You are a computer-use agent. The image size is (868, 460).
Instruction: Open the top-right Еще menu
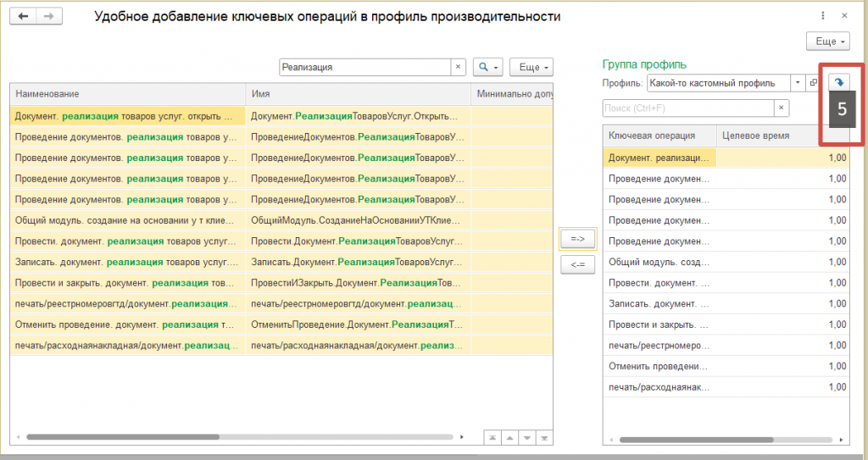click(x=827, y=41)
